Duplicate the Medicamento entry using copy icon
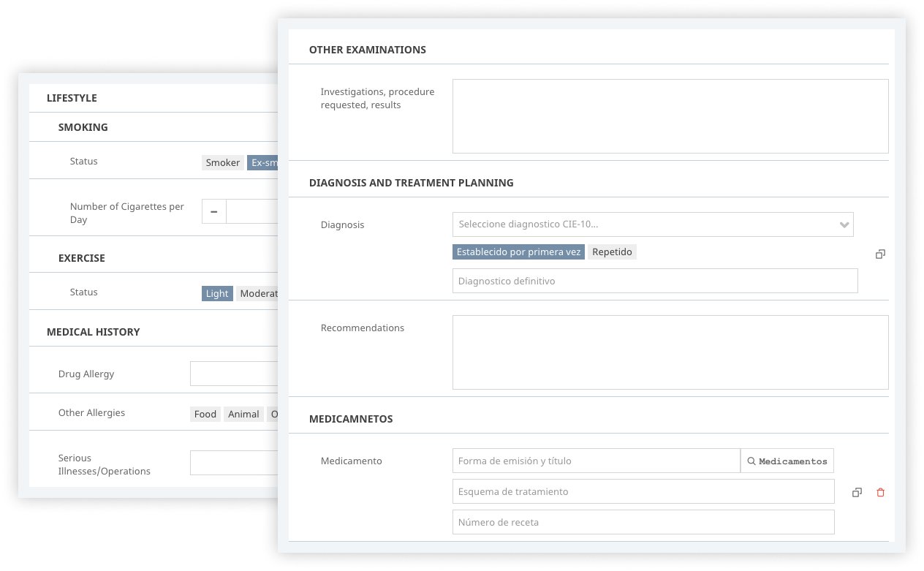The image size is (924, 571). click(857, 492)
